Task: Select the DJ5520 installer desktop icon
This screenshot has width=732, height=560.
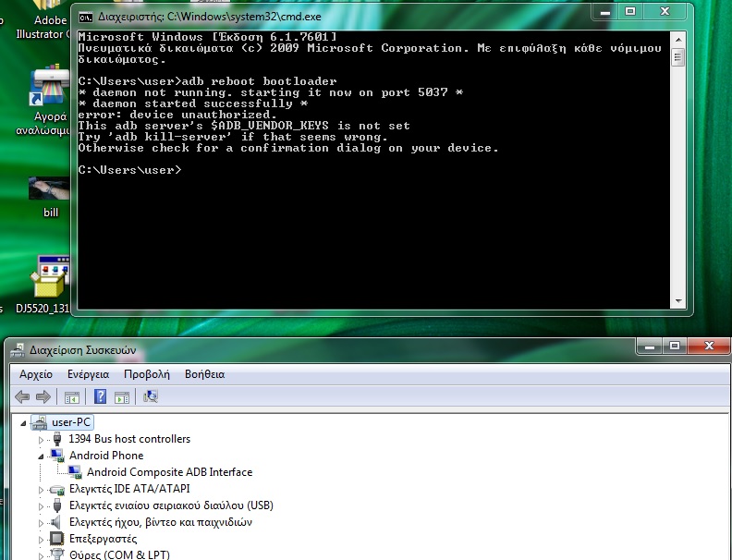Action: (48, 277)
